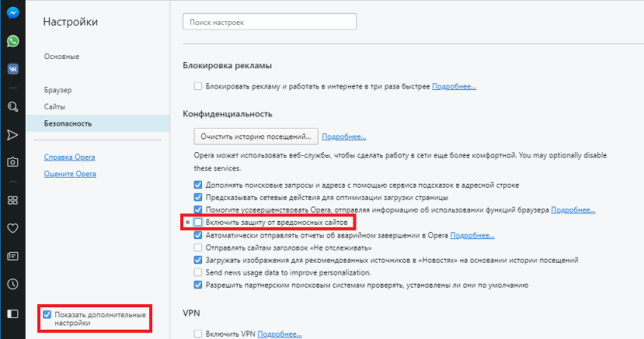This screenshot has width=644, height=339.
Task: Enable the 'Включить VPN' checkbox
Action: pyautogui.click(x=198, y=334)
